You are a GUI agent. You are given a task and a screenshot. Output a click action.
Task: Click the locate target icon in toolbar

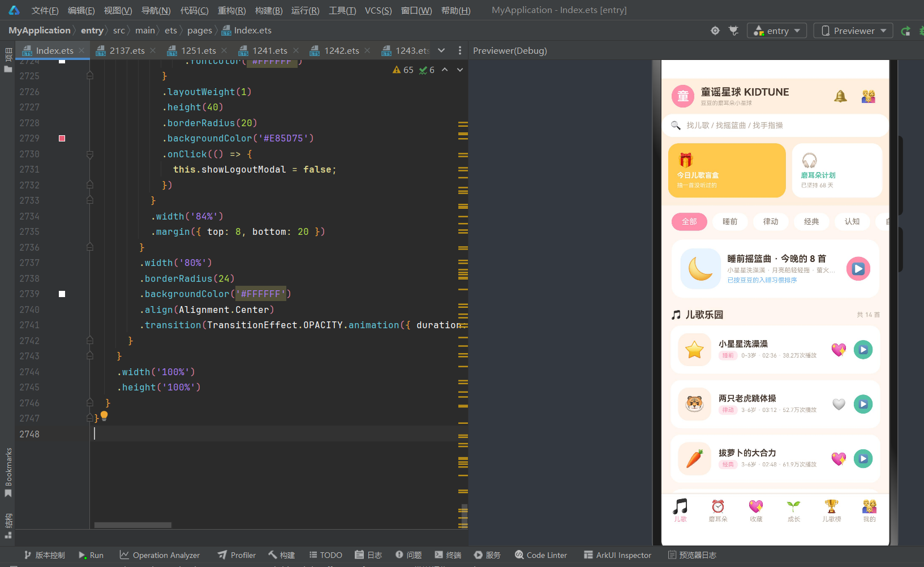pos(715,31)
